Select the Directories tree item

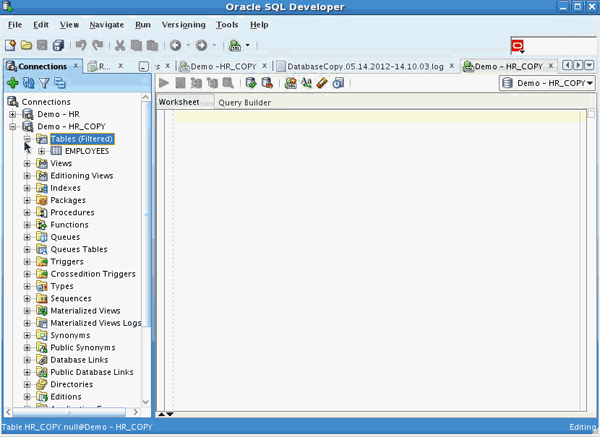tap(72, 384)
